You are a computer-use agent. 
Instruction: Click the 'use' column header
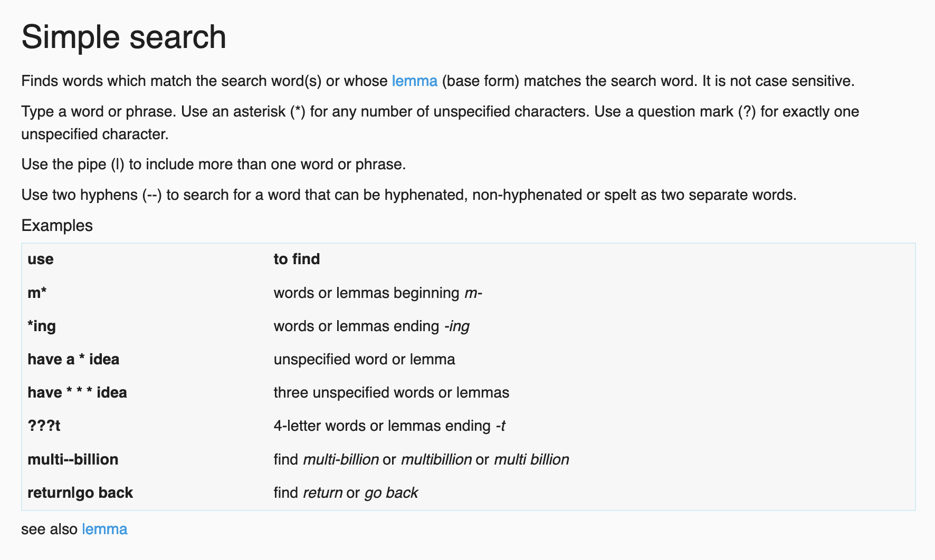[x=41, y=259]
